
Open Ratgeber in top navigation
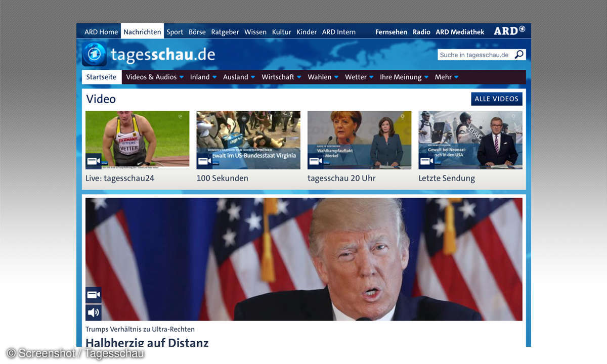point(225,32)
